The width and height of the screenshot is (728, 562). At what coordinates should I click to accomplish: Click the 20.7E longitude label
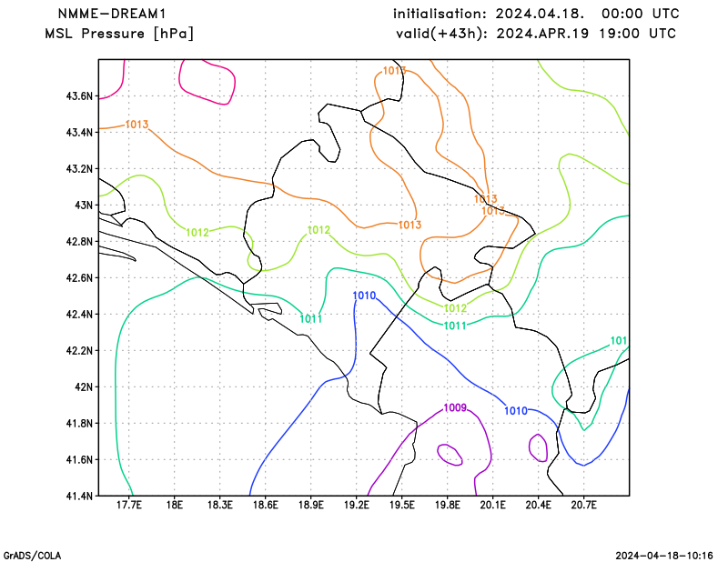[x=584, y=505]
